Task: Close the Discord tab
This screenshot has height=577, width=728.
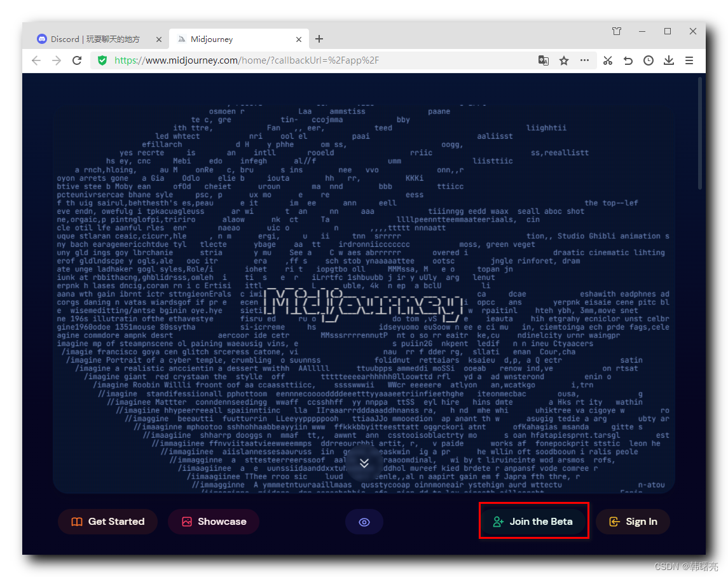Action: [x=159, y=39]
